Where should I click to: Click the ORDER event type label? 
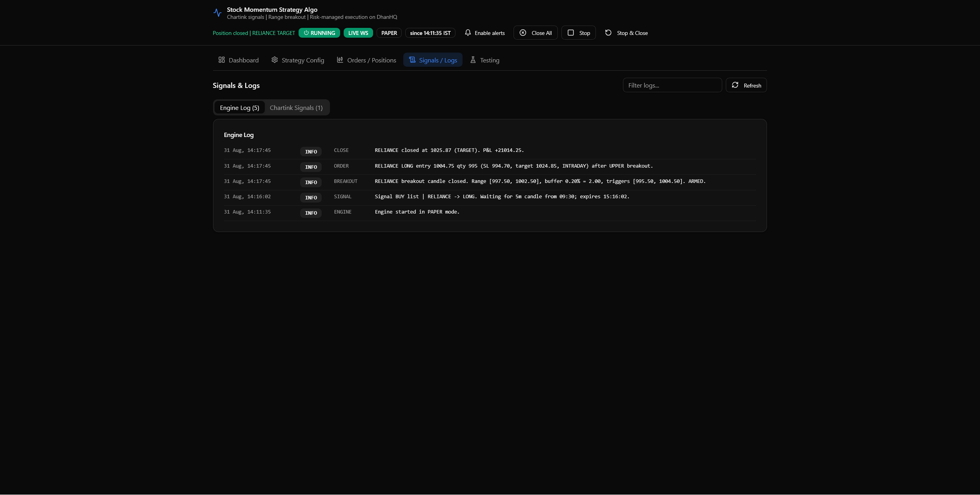coord(341,166)
